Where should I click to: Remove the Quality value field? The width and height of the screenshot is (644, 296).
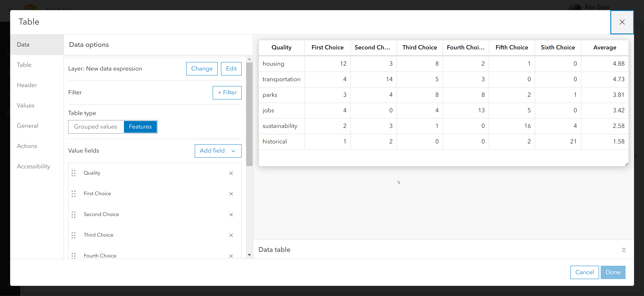point(231,173)
